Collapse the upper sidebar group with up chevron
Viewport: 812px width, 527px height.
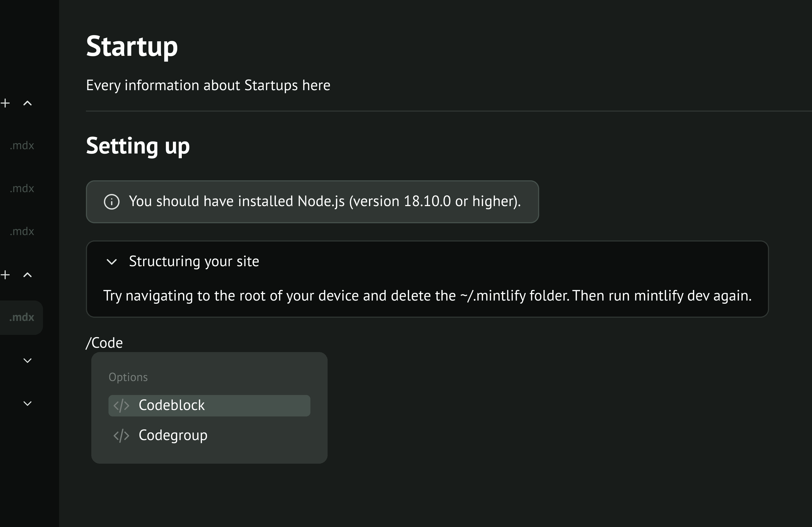coord(27,103)
